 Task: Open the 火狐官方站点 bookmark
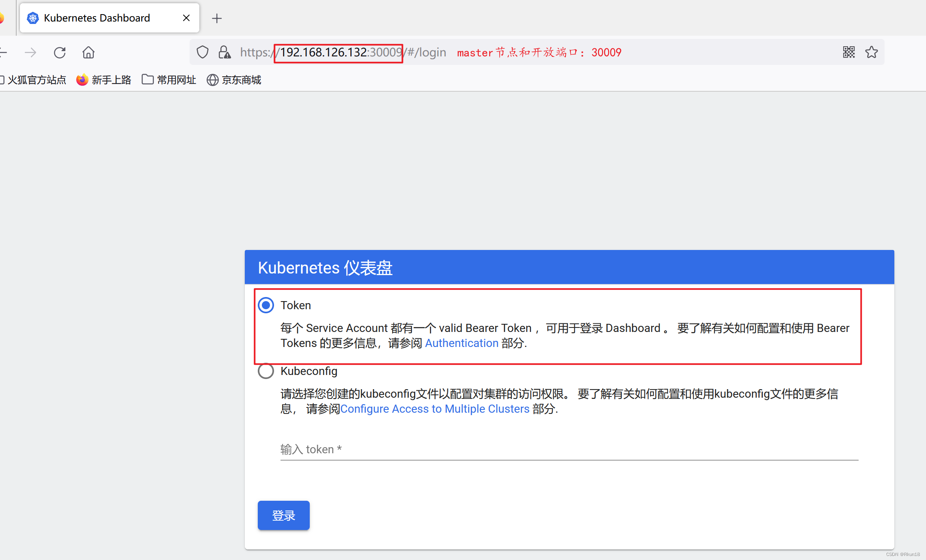tap(33, 80)
